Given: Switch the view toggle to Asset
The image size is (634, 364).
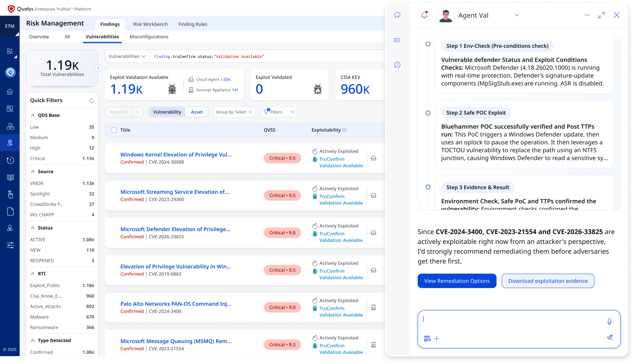Looking at the screenshot, I should (x=197, y=112).
